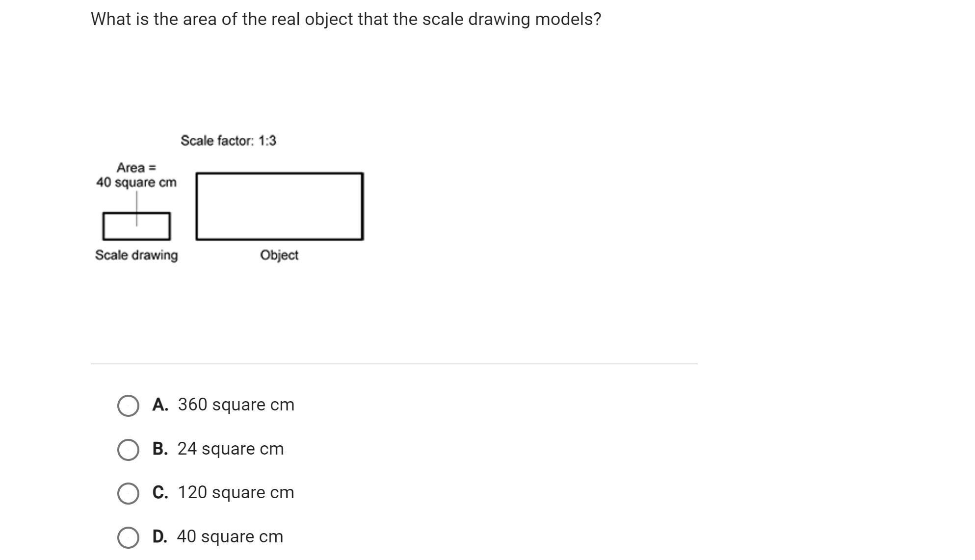Click the 'Scale drawing' caption
The width and height of the screenshot is (975, 560).
pyautogui.click(x=136, y=255)
